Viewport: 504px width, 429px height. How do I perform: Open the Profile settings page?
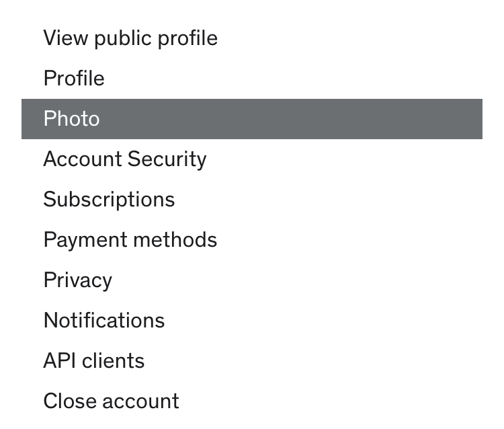pyautogui.click(x=74, y=79)
